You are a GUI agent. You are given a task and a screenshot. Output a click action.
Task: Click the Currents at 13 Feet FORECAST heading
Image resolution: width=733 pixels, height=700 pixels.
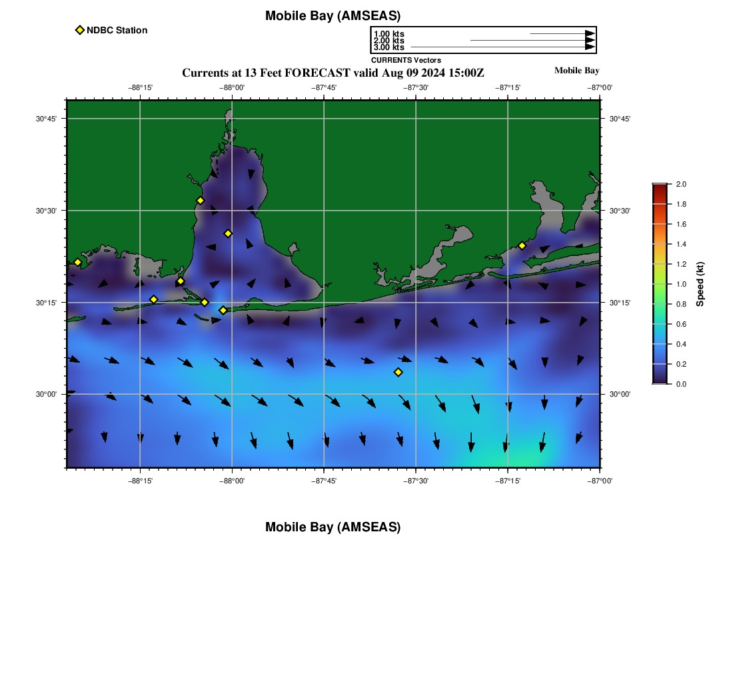point(333,73)
